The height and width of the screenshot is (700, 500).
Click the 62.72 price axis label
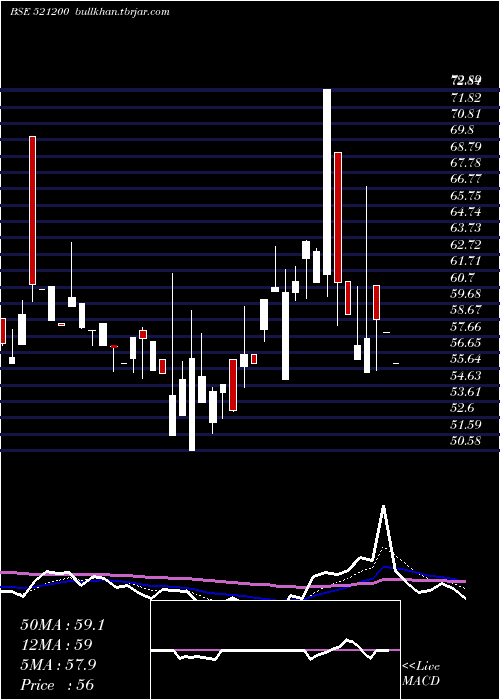coord(466,245)
